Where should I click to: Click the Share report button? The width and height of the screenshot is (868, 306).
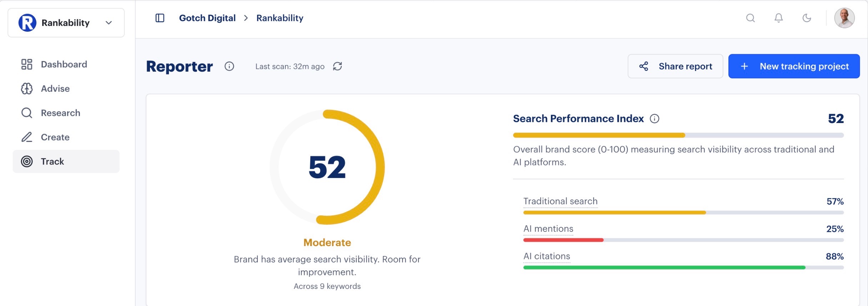675,66
